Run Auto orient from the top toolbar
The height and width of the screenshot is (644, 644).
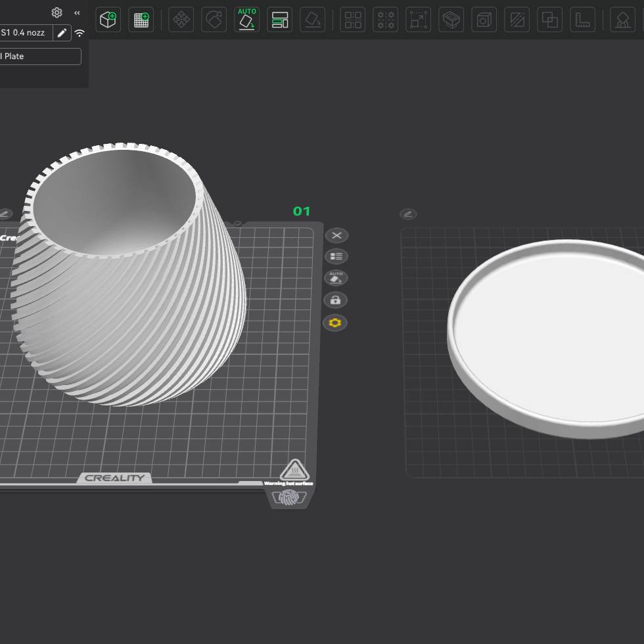click(247, 20)
